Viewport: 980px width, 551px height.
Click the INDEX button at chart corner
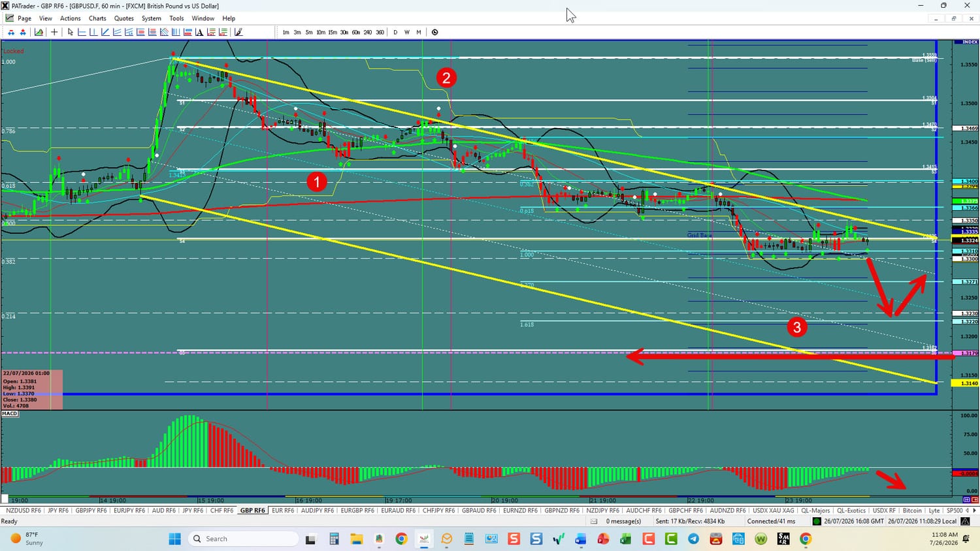pyautogui.click(x=966, y=42)
